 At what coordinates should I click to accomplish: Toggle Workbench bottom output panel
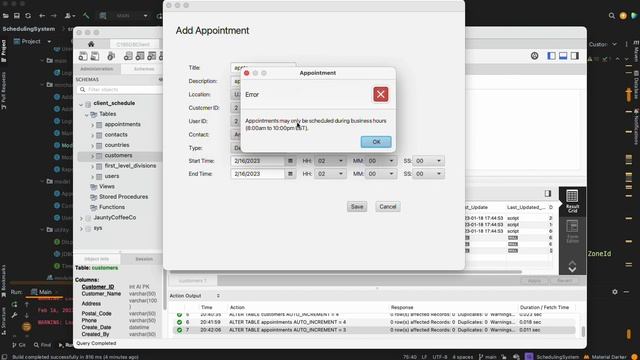coord(563,56)
